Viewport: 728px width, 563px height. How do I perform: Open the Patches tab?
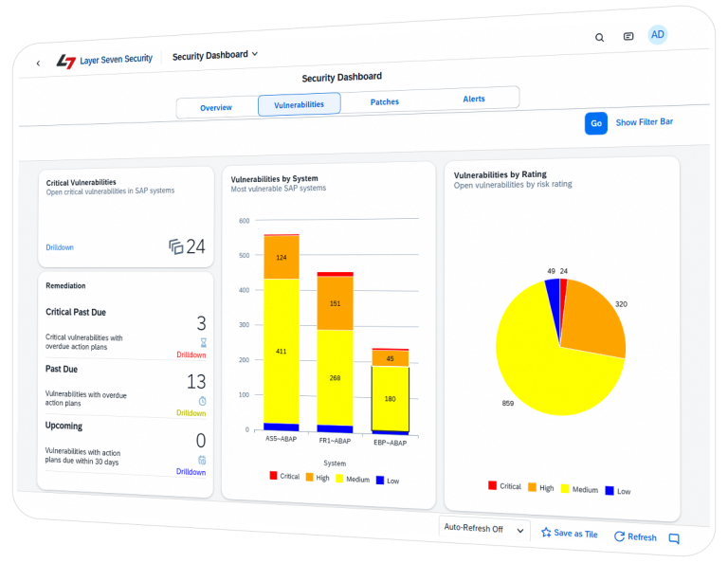[385, 101]
